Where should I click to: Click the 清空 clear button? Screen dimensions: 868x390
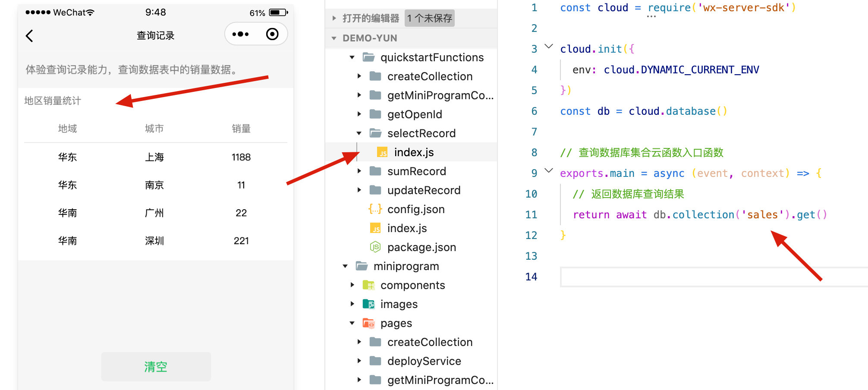point(156,367)
